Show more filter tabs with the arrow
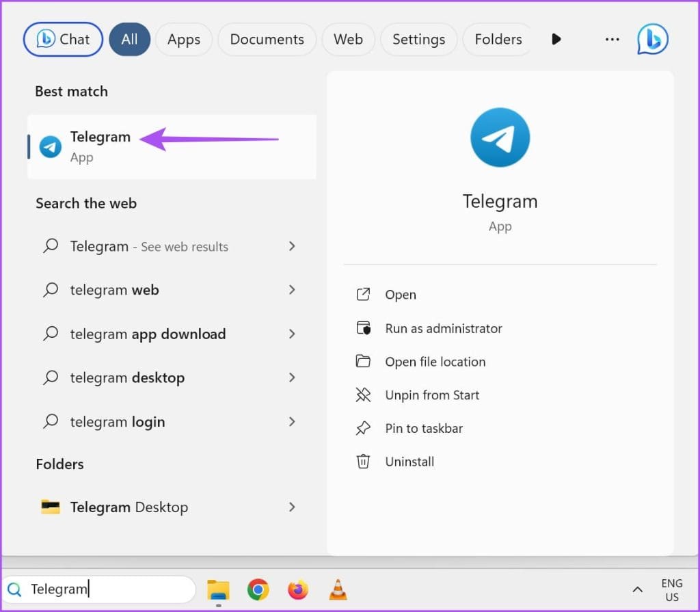 pos(556,39)
